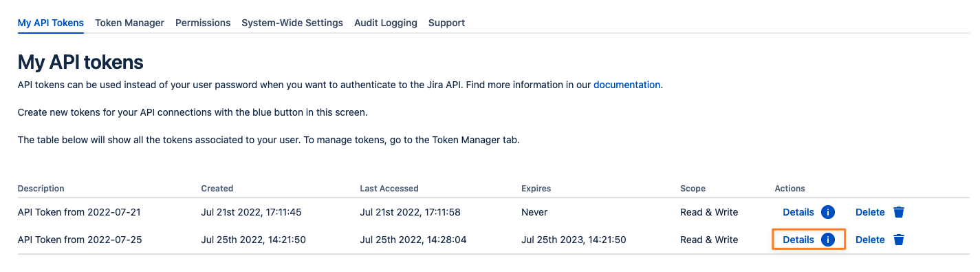Click Delete link for the 2022-07-21 token

[870, 212]
